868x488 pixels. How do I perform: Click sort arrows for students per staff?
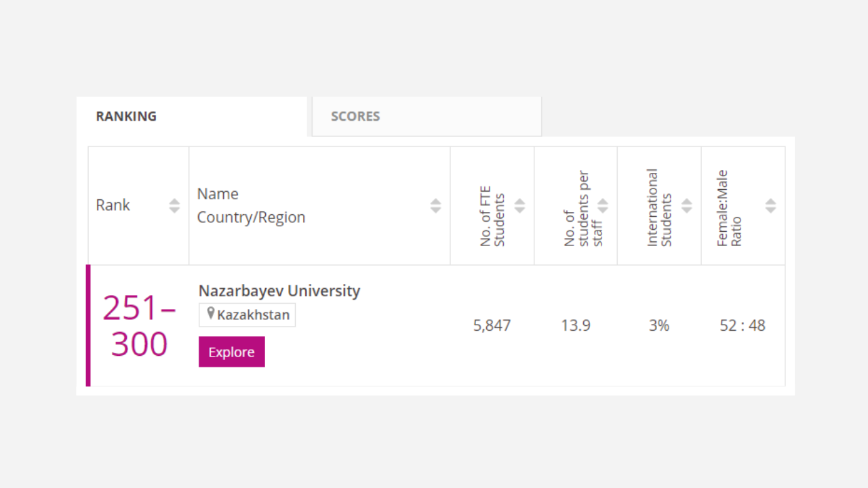tap(603, 206)
